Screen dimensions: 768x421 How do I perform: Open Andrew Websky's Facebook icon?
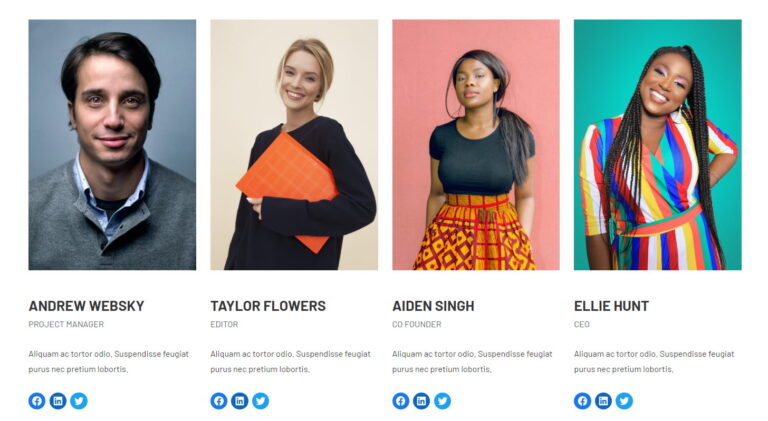click(37, 401)
